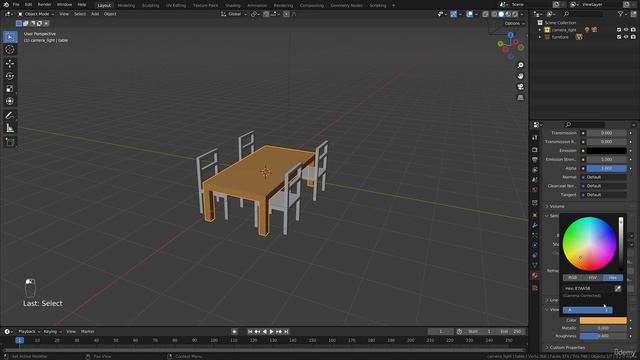640x360 pixels.
Task: Toggle camera view icon in viewport
Action: click(520, 87)
